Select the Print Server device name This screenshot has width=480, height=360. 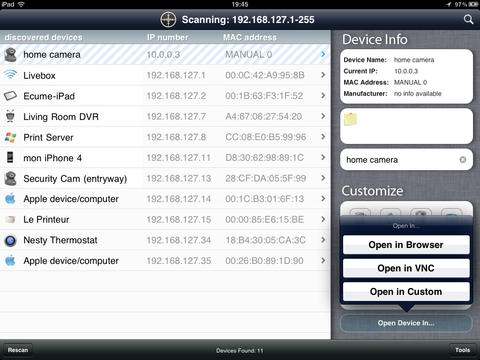[x=48, y=137]
